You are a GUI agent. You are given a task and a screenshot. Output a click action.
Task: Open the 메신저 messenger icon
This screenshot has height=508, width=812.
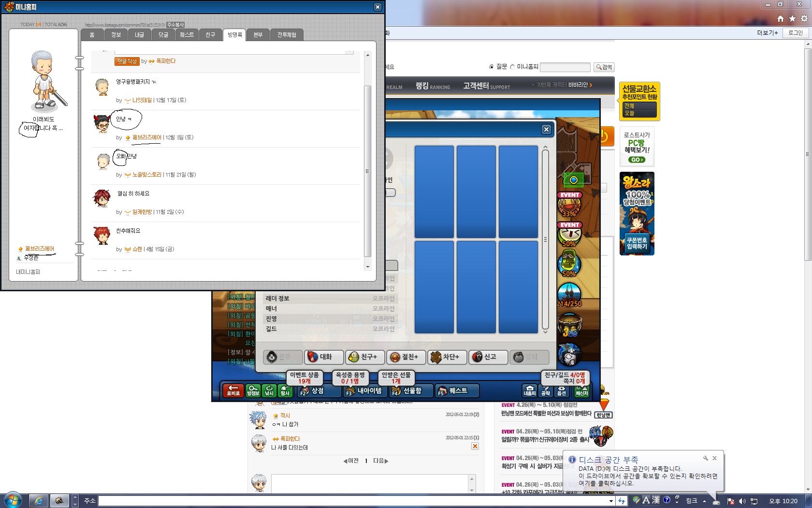[x=582, y=390]
